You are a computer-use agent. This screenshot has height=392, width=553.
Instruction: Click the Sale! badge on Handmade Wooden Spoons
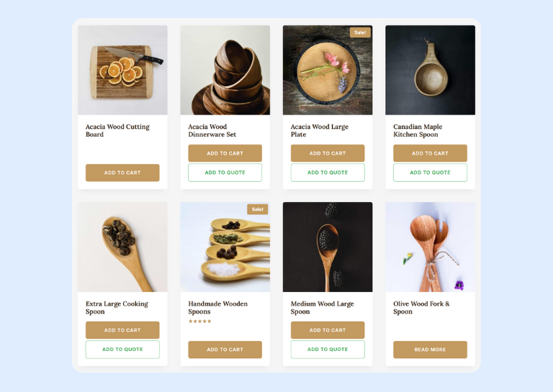[258, 209]
